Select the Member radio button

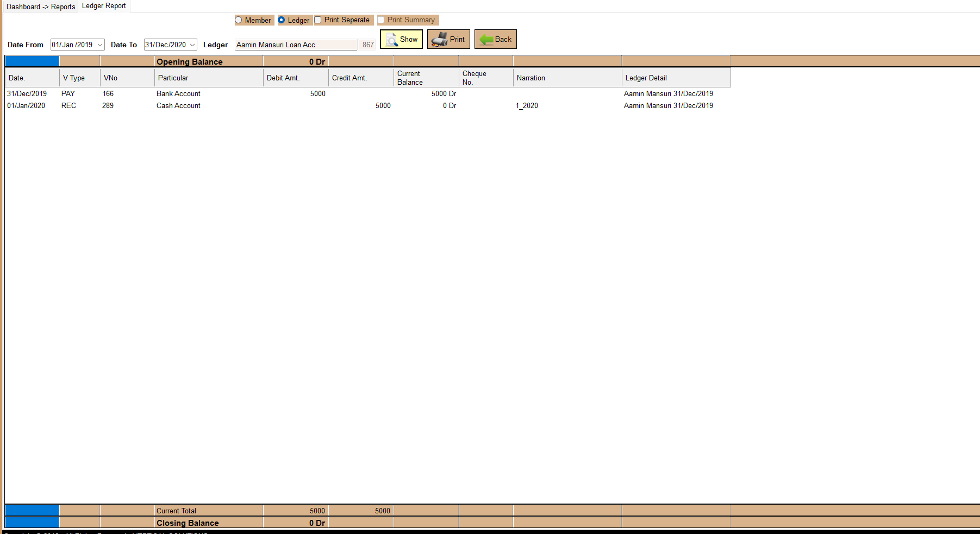pos(239,20)
